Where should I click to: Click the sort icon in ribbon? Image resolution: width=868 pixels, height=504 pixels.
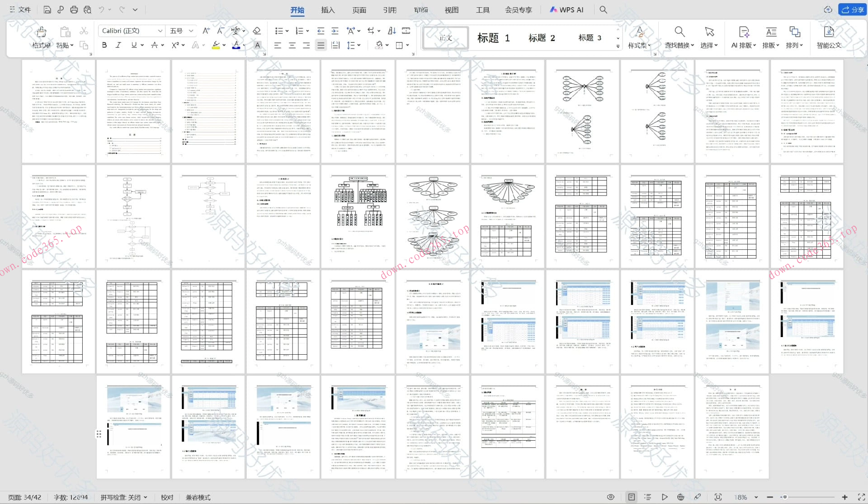(392, 31)
